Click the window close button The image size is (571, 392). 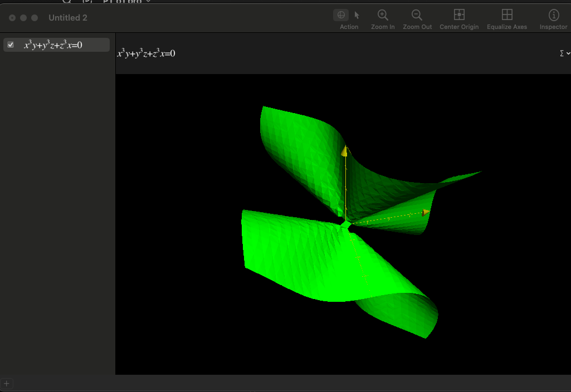(12, 18)
